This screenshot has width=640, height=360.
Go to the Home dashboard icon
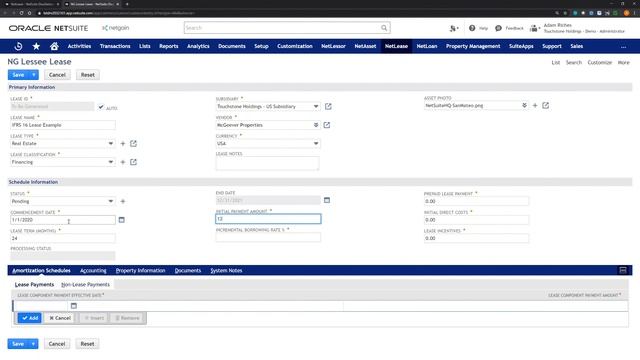[x=54, y=46]
